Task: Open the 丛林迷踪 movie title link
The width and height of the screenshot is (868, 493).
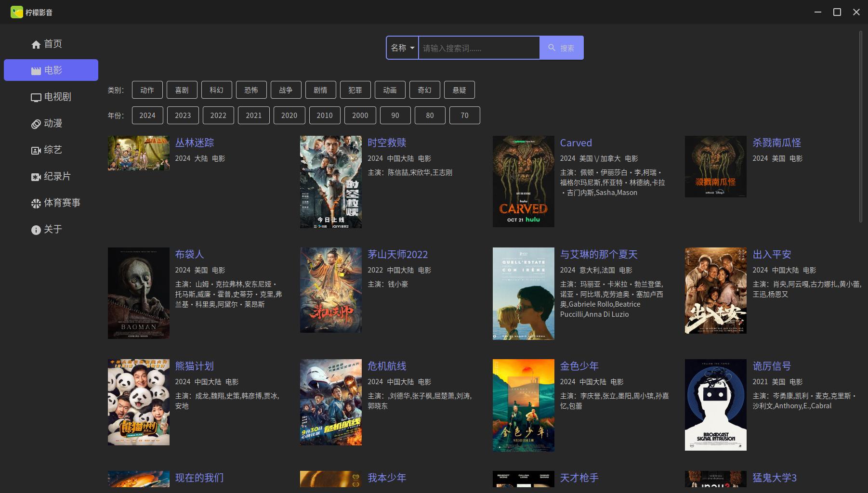Action: pyautogui.click(x=195, y=143)
